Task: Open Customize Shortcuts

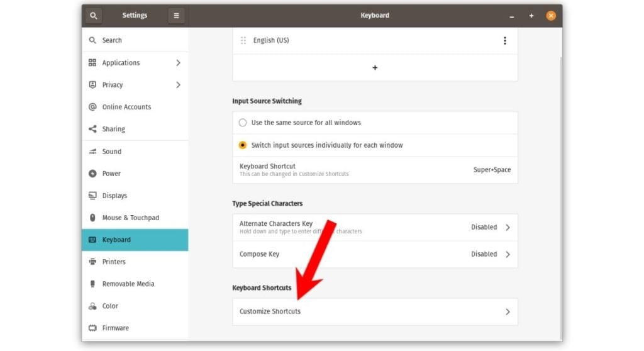Action: (x=375, y=311)
